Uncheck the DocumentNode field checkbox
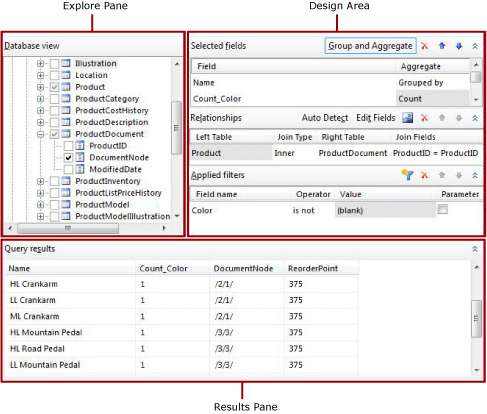The width and height of the screenshot is (487, 414). [68, 157]
